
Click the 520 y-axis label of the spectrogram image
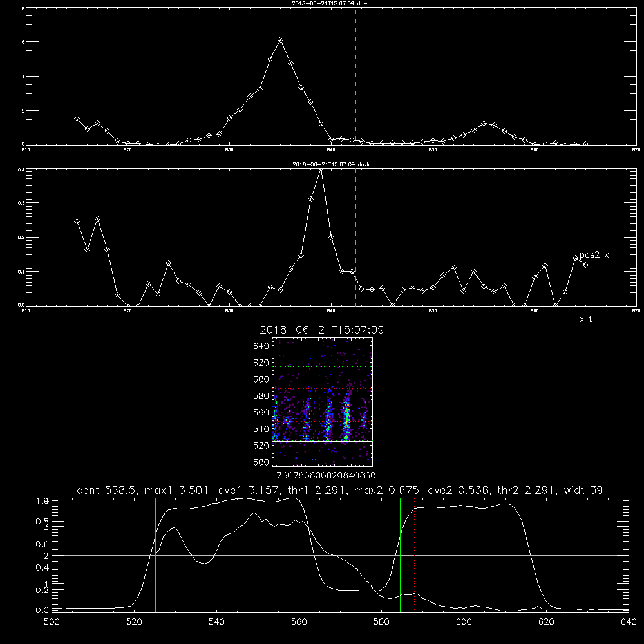261,446
